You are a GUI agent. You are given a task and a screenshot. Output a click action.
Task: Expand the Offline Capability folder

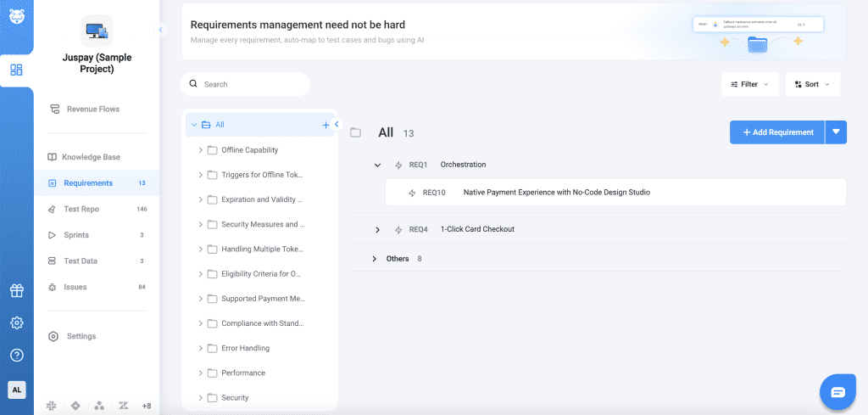click(x=201, y=150)
